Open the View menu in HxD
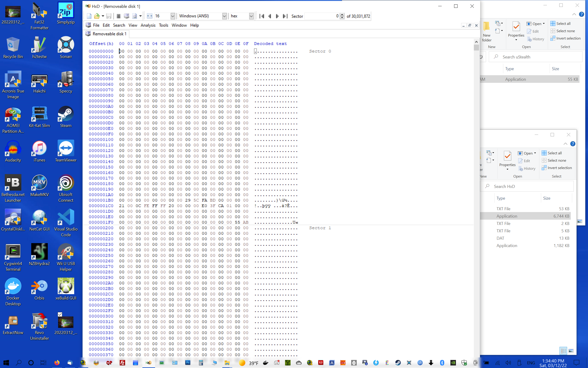The height and width of the screenshot is (368, 588). click(133, 25)
